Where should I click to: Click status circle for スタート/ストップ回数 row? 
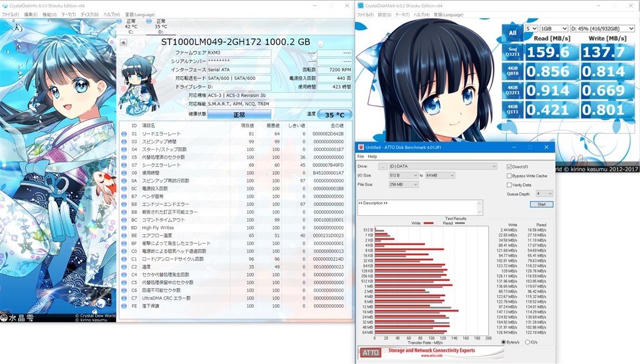pos(124,149)
